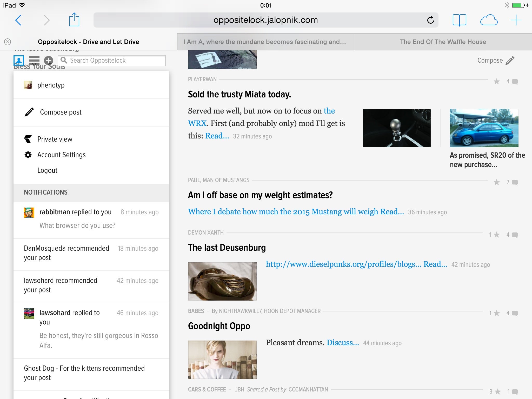
Task: Open the blue Subaru thumbnail
Action: pos(484,128)
